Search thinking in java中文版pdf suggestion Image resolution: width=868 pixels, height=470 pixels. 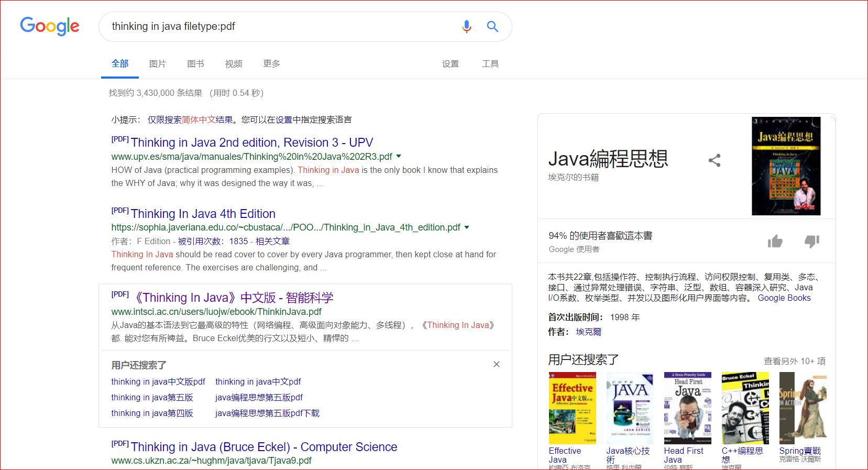pos(158,381)
